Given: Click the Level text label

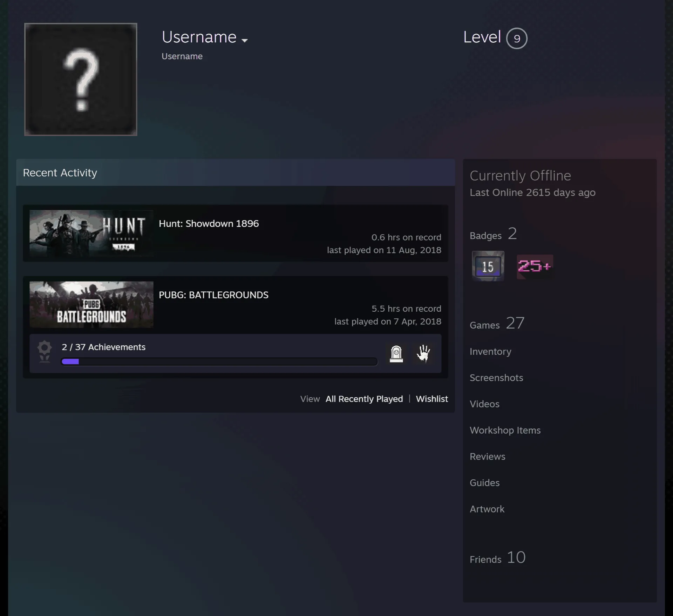Looking at the screenshot, I should 482,37.
